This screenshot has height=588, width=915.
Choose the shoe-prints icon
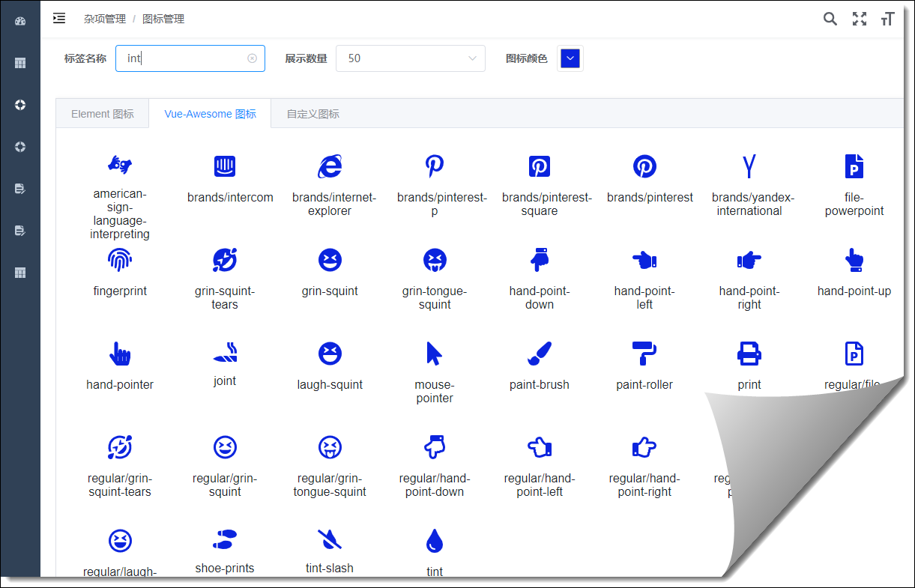tap(225, 539)
